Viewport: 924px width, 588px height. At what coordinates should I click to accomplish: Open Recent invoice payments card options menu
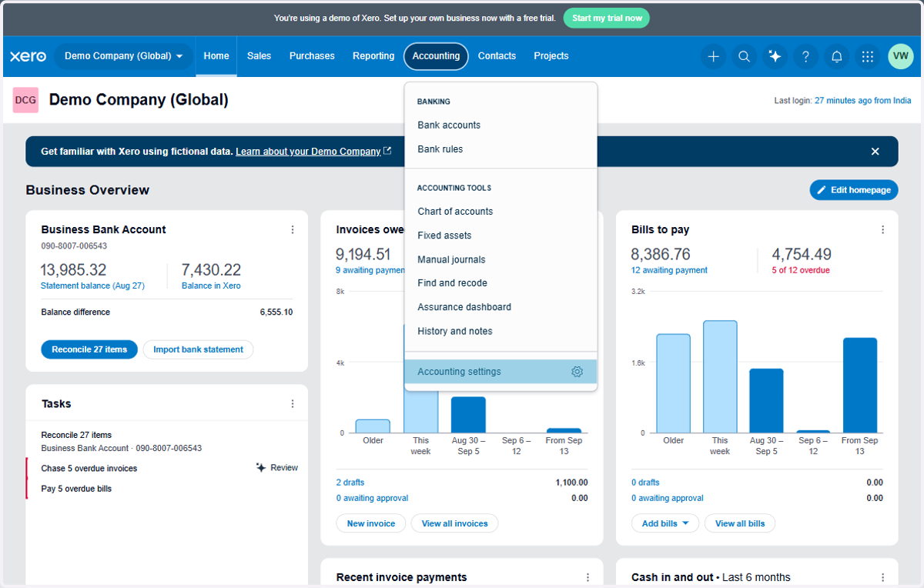pos(588,577)
